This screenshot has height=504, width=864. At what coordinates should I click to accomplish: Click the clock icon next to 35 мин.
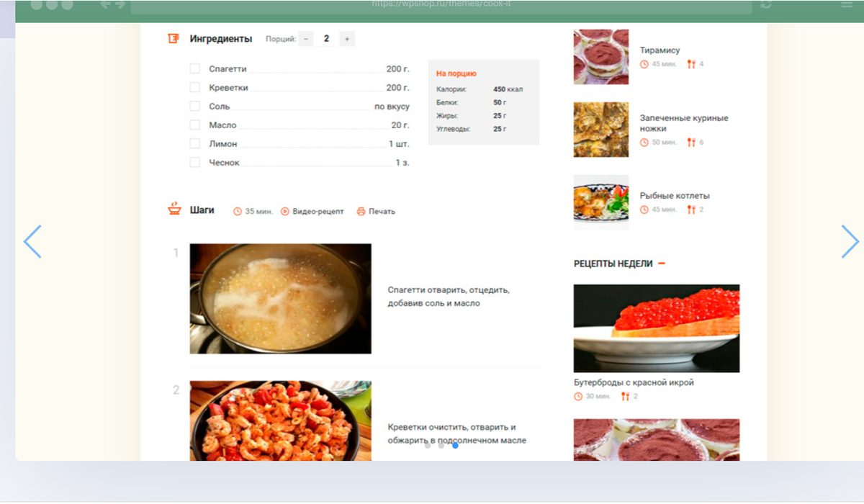[x=238, y=212]
